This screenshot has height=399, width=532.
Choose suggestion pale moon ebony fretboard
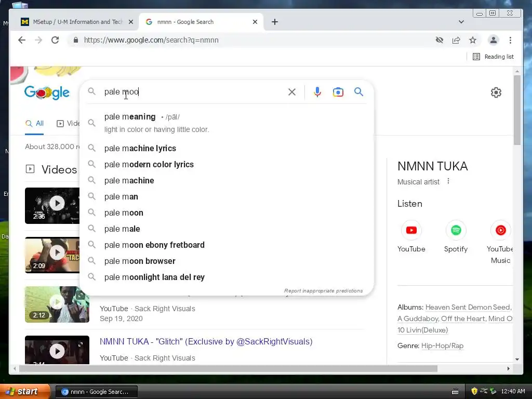pyautogui.click(x=227, y=245)
